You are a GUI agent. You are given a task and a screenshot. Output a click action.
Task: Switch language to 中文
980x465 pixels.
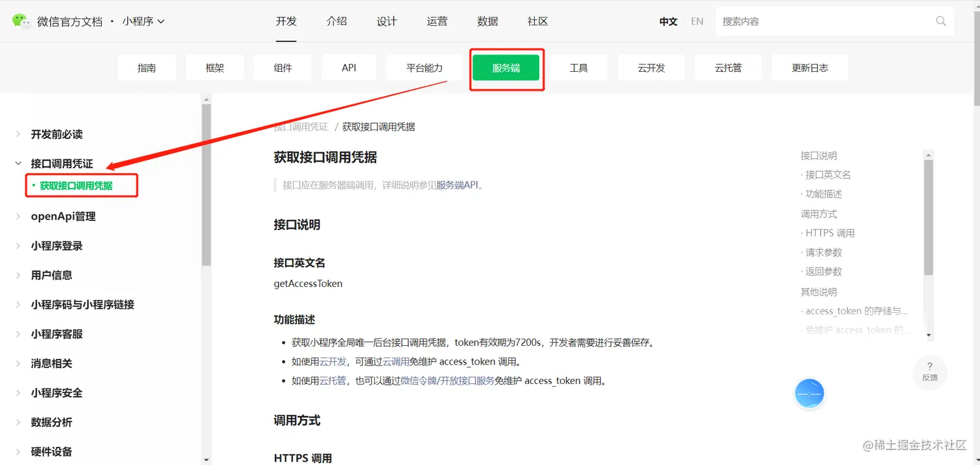coord(668,21)
